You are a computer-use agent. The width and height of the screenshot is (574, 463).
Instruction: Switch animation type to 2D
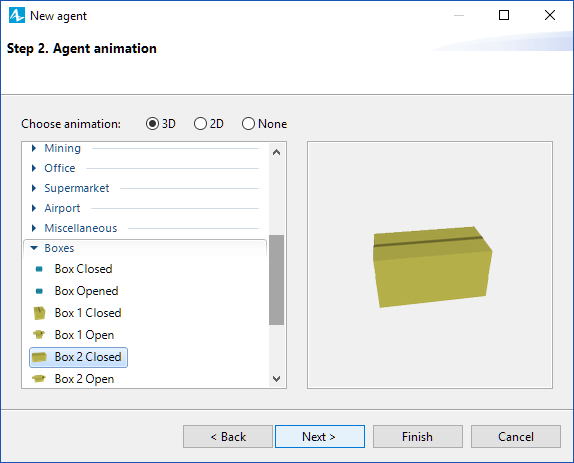click(x=200, y=124)
